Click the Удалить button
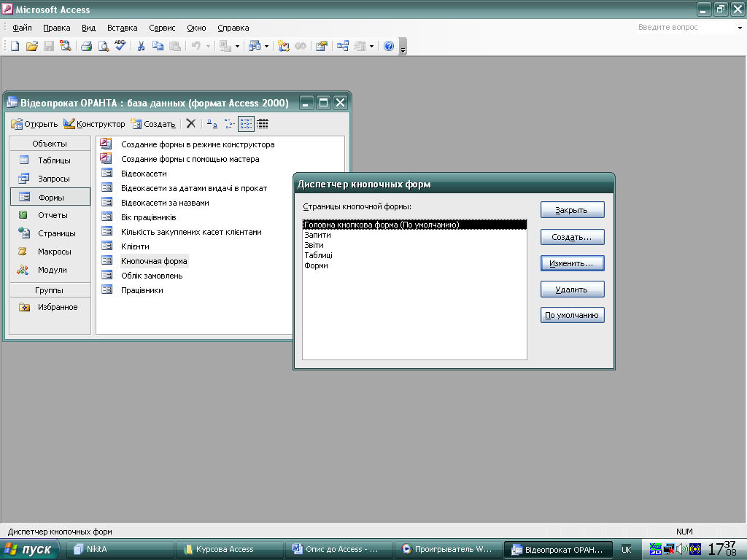This screenshot has height=560, width=747. click(572, 289)
